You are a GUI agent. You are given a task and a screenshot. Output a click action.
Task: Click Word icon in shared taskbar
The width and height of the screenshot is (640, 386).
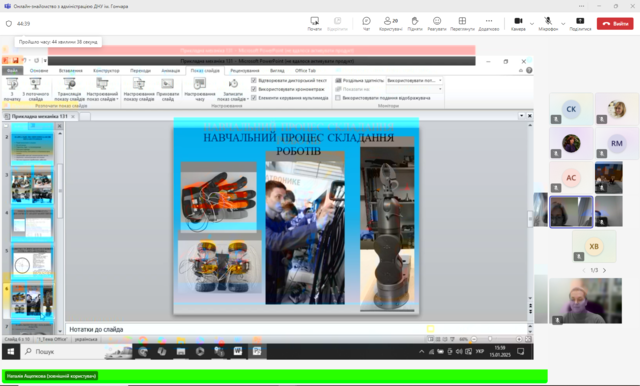(238, 351)
